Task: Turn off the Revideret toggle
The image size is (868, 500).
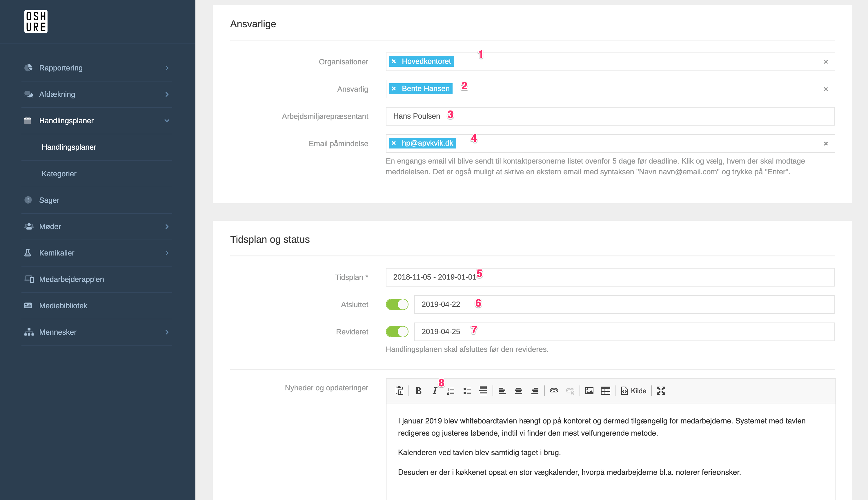Action: [x=397, y=332]
